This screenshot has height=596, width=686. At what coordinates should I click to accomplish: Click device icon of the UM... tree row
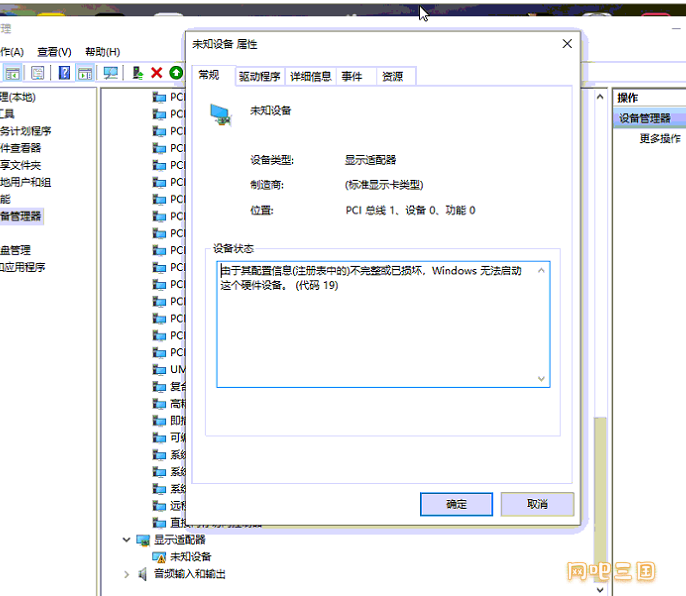[x=159, y=370]
